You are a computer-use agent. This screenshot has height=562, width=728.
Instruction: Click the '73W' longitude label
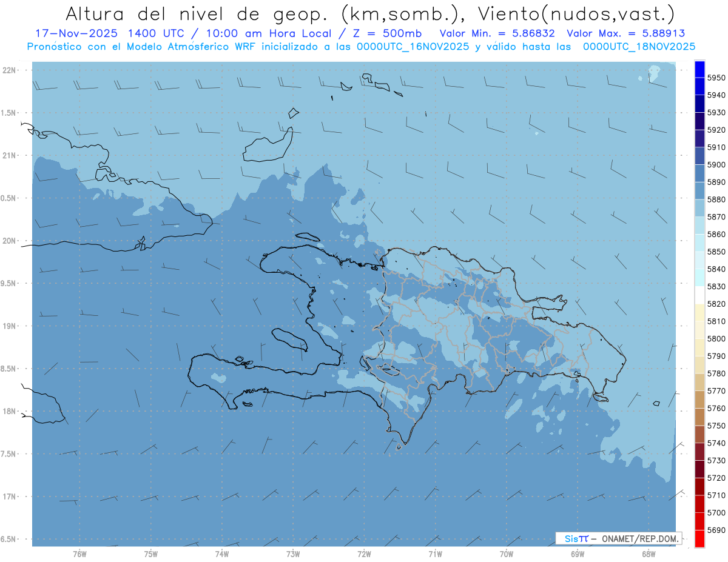tap(293, 554)
